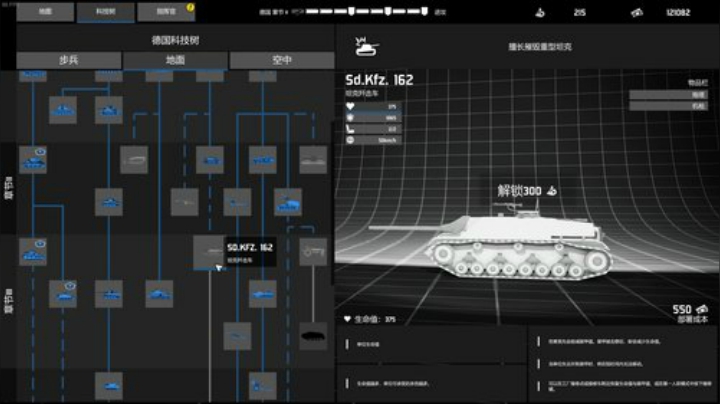720x404 pixels.
Task: Open the locked grey node directly above the black silhouette
Action: click(313, 252)
